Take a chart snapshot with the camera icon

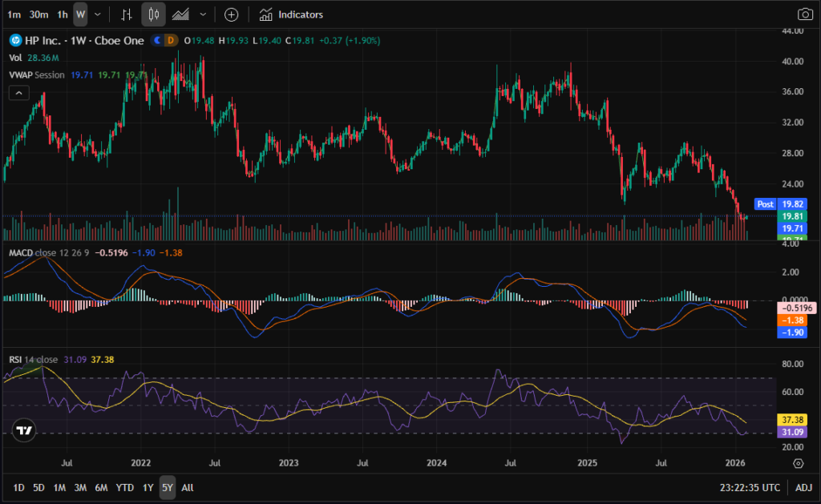click(x=804, y=14)
